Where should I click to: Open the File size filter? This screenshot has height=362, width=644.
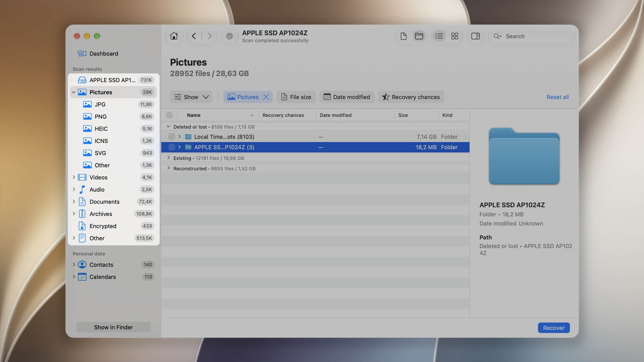296,97
